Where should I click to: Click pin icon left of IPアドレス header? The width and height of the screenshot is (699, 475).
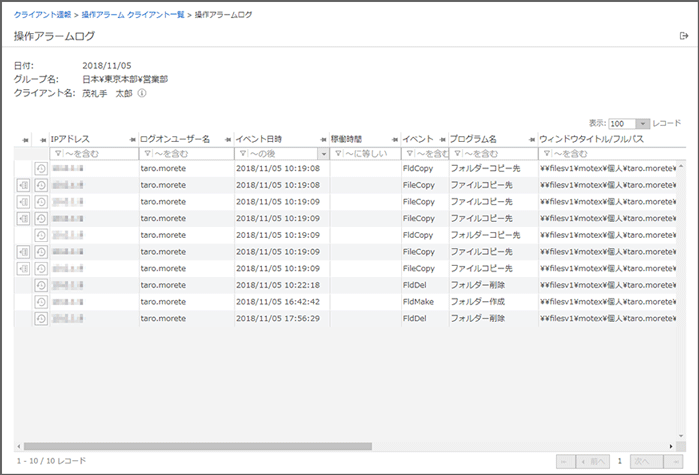point(43,139)
